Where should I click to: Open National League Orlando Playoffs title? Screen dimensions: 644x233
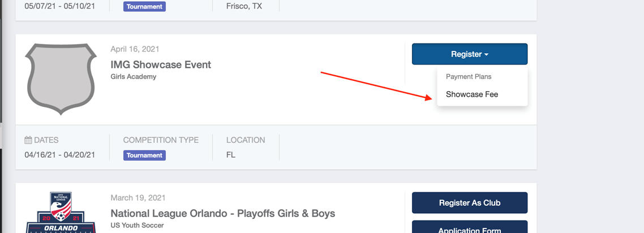tap(222, 214)
